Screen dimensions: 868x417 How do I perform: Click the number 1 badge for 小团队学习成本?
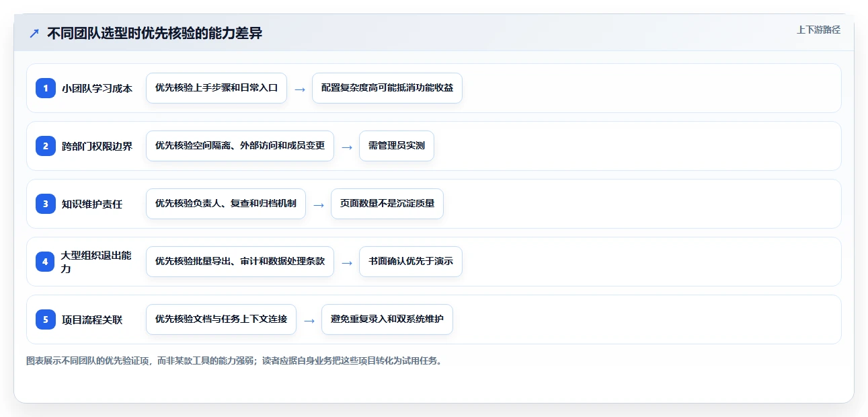pos(46,88)
